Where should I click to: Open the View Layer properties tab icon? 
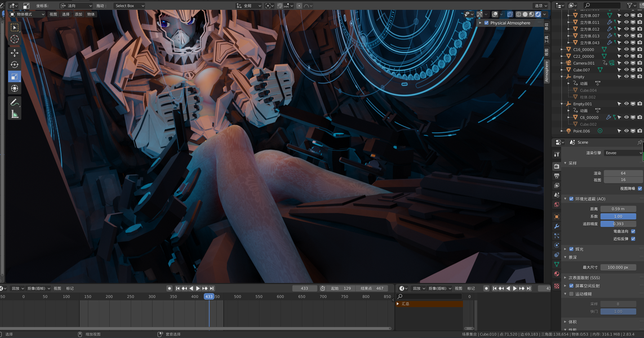(557, 185)
